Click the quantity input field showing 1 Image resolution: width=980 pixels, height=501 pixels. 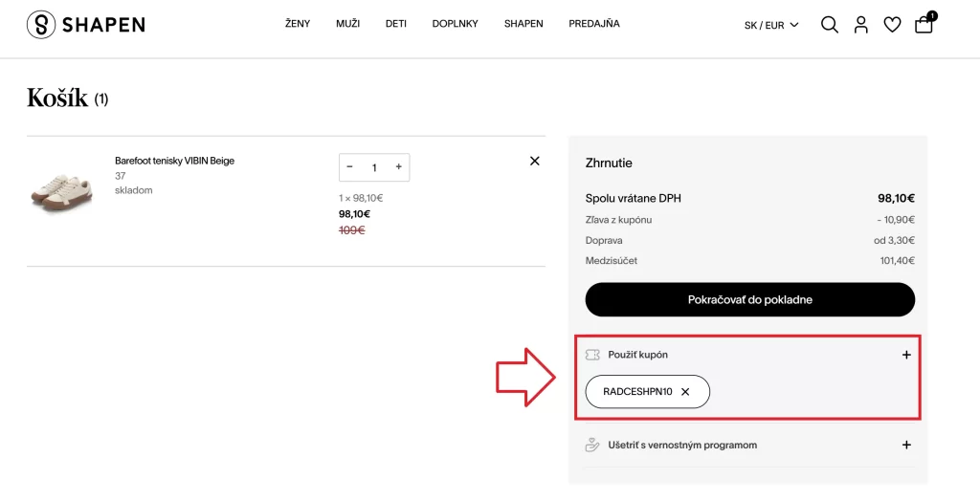374,167
